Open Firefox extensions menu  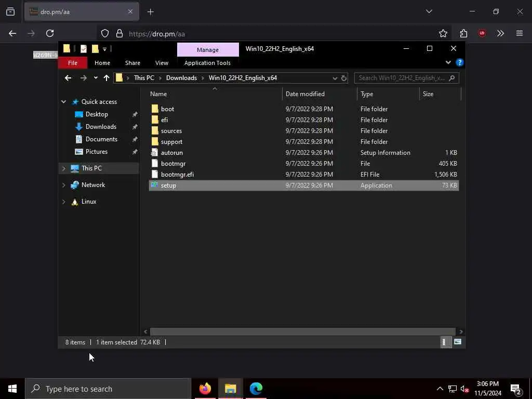[463, 33]
